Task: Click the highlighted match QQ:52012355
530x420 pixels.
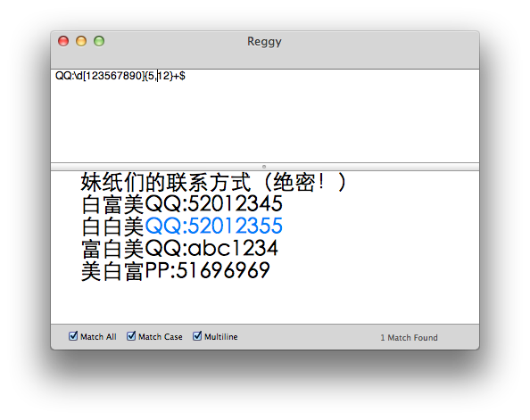Action: pos(213,226)
